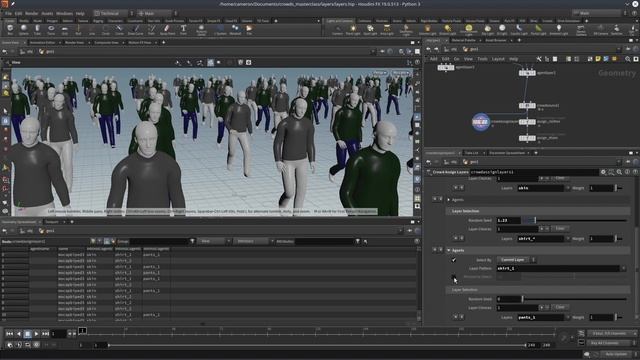Expand the collapsed Agents section
640x360 pixels.
click(449, 200)
